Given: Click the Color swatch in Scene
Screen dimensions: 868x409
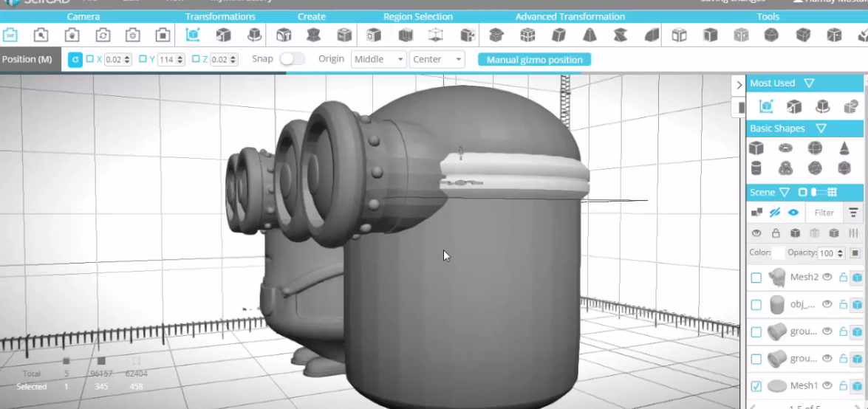Looking at the screenshot, I should 779,253.
